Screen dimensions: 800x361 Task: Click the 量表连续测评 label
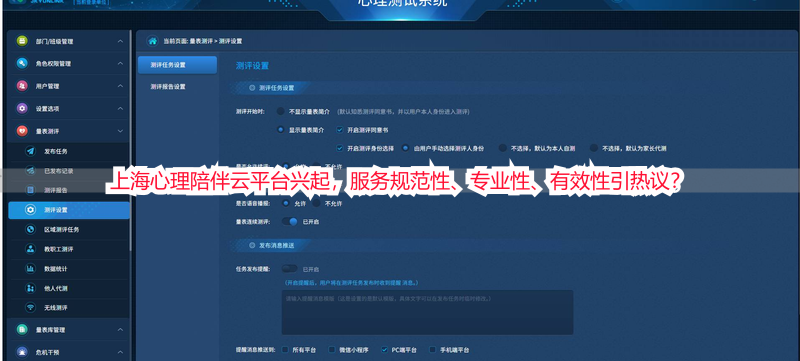(253, 222)
